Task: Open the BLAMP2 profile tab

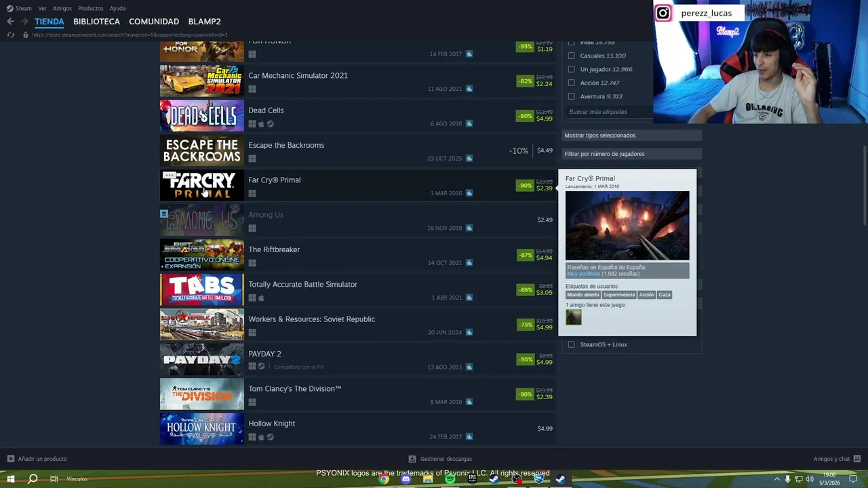Action: pyautogui.click(x=204, y=22)
